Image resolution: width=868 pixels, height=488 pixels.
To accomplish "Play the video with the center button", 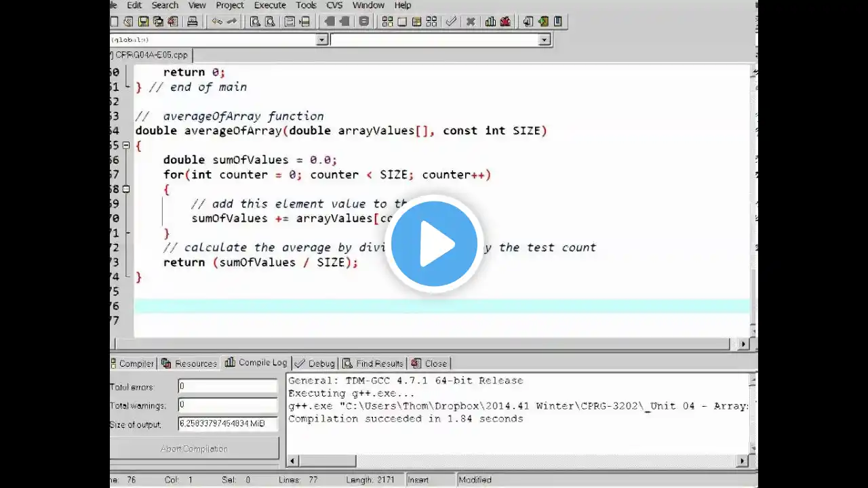I will point(434,244).
